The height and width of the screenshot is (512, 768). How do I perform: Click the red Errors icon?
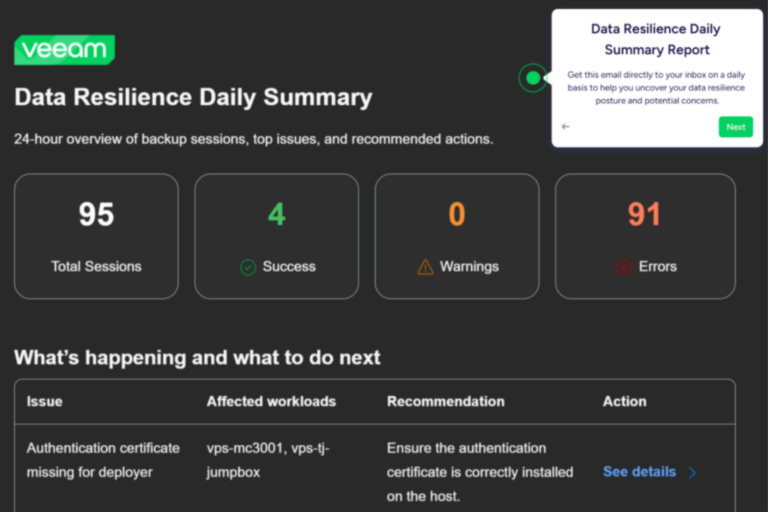tap(623, 267)
